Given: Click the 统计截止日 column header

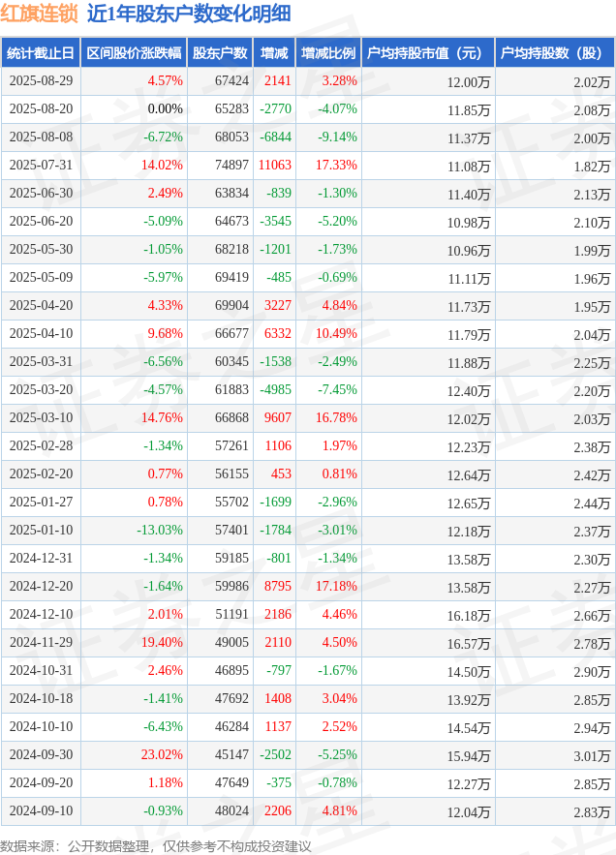Looking at the screenshot, I should [x=41, y=53].
